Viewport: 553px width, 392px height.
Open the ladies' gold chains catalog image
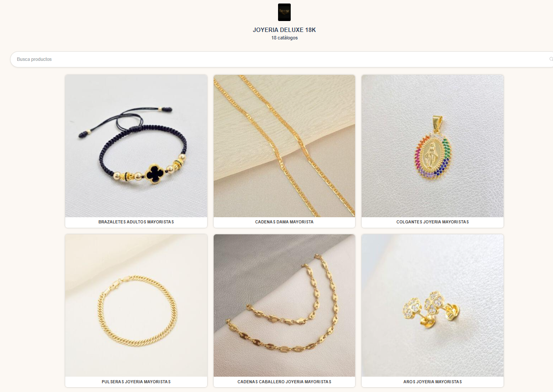284,146
